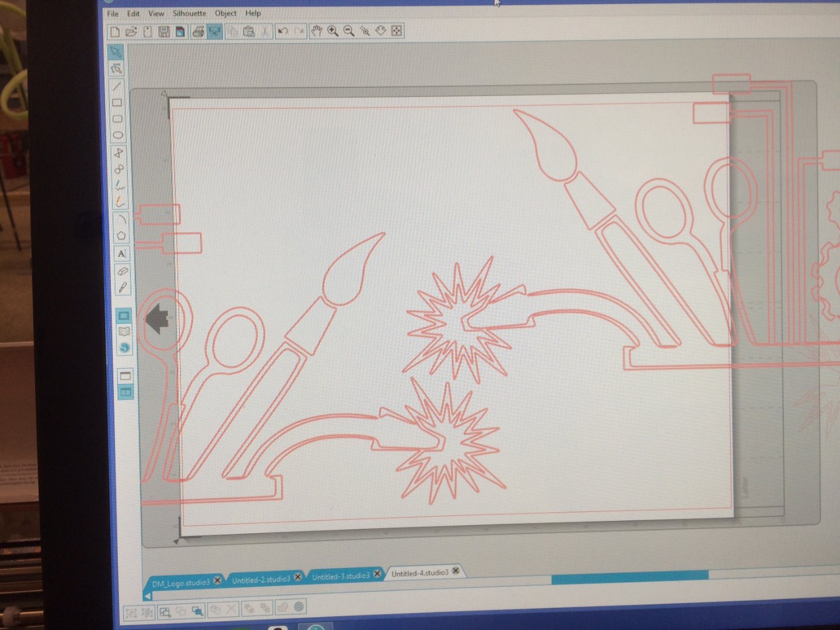
Task: Open the Silhouette menu
Action: (189, 13)
